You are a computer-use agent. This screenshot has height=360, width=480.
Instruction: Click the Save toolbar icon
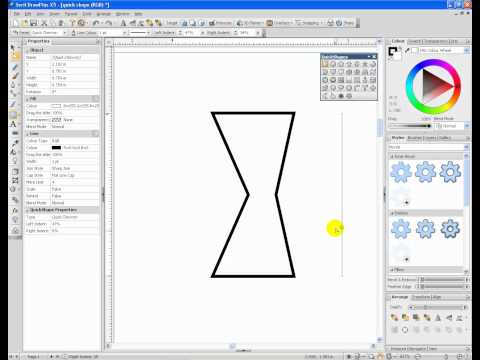pos(34,23)
